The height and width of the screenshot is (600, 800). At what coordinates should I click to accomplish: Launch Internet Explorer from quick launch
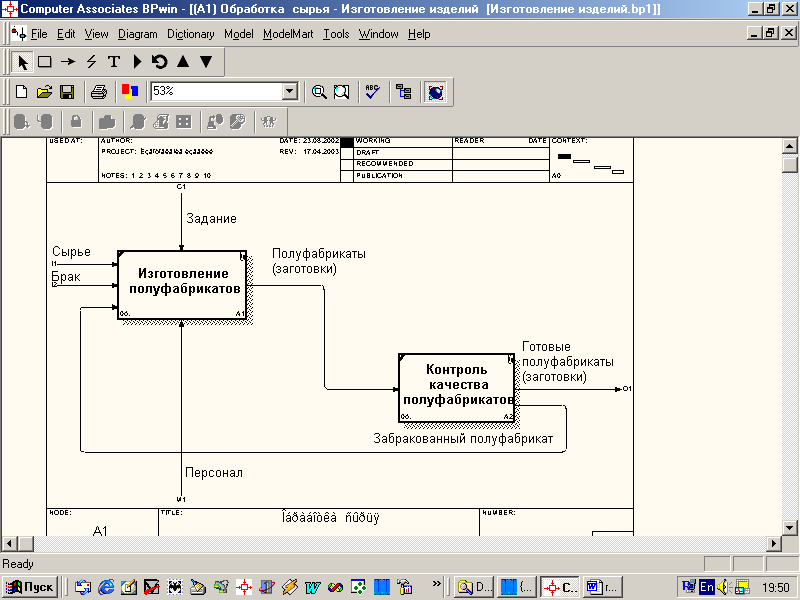pos(106,587)
